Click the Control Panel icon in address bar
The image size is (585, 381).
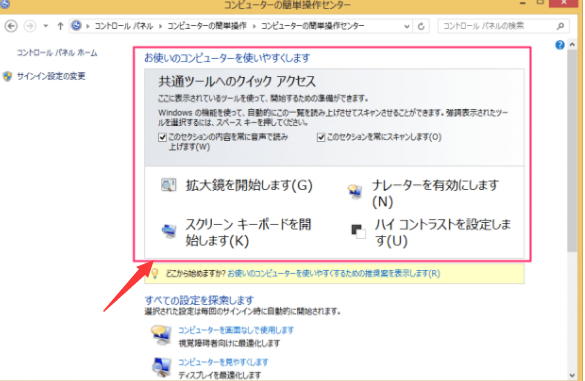point(76,26)
